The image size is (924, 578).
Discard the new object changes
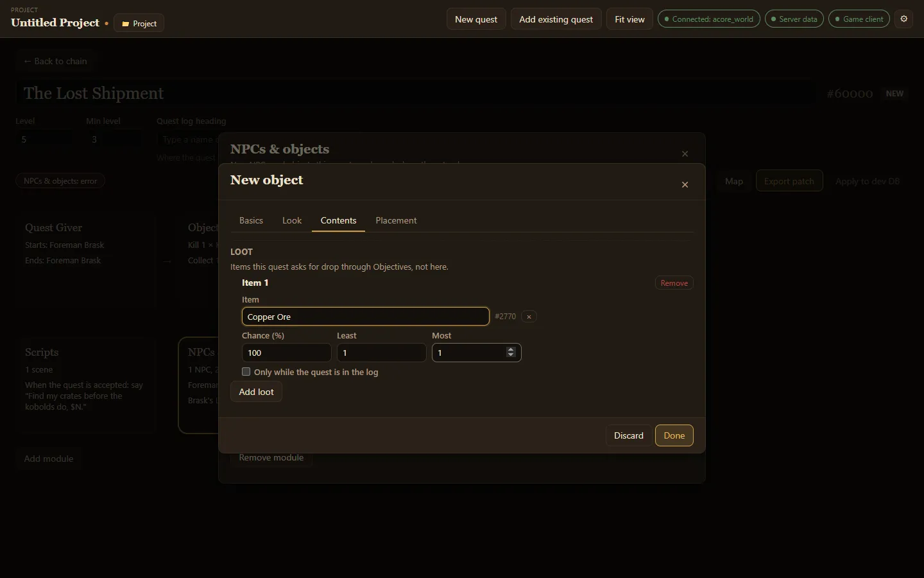[628, 435]
